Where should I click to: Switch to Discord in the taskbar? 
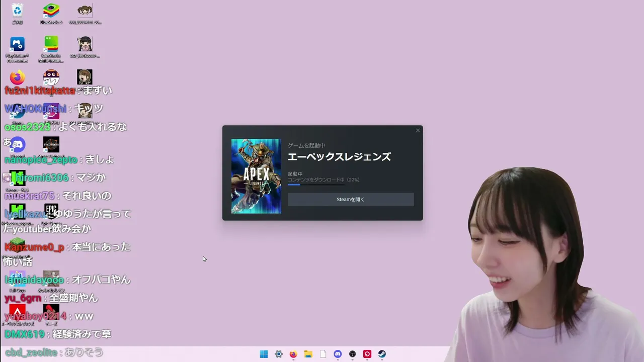pos(338,354)
